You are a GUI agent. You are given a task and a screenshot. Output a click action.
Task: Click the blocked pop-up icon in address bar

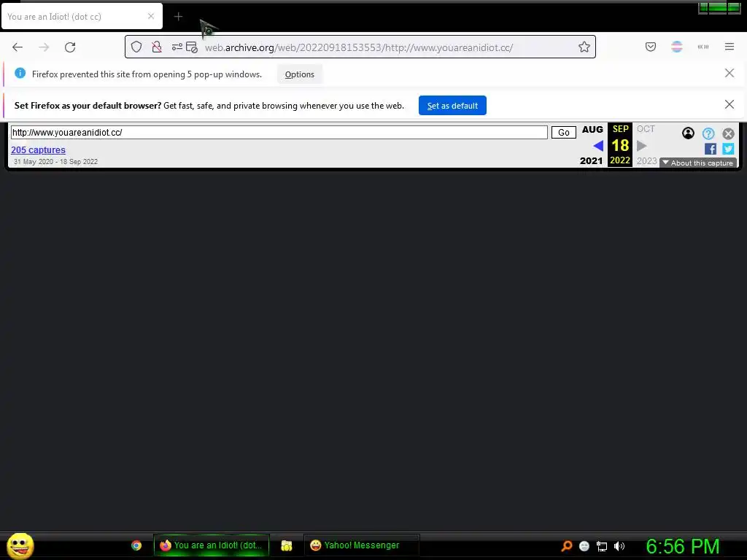[192, 47]
